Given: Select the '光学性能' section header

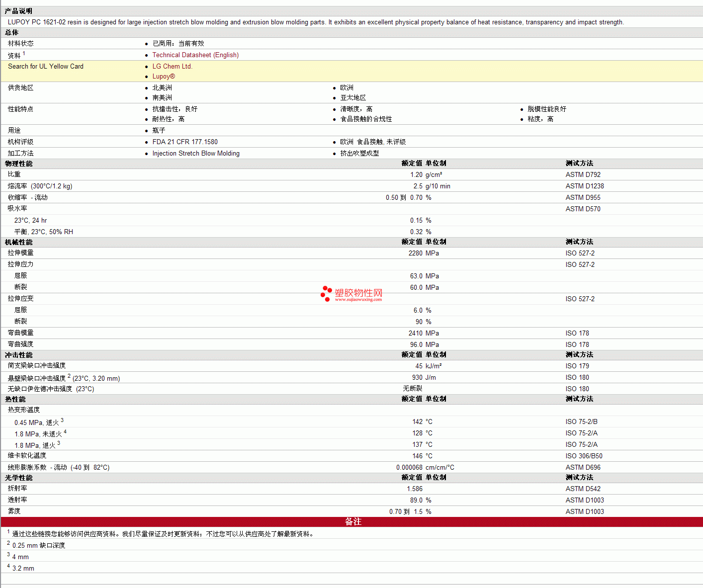Looking at the screenshot, I should pyautogui.click(x=18, y=478).
